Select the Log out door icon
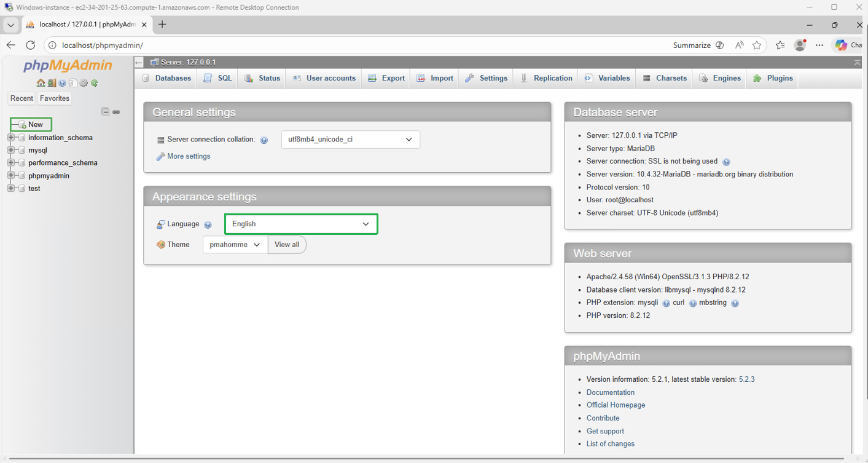Screen dimensions: 868x463 point(52,82)
